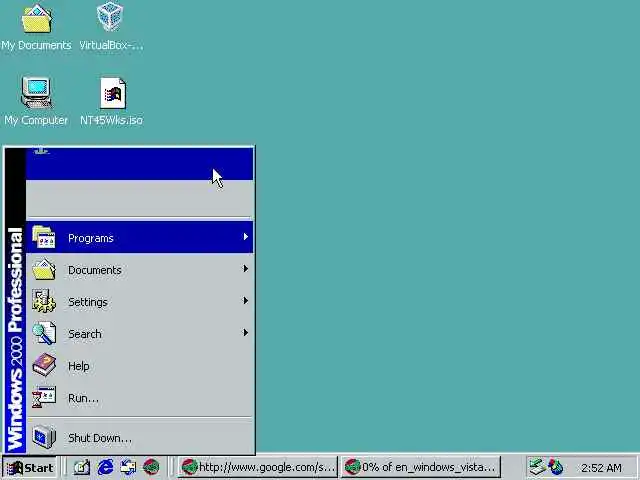Switch to the 0% of en_windows_vista download window

click(421, 467)
